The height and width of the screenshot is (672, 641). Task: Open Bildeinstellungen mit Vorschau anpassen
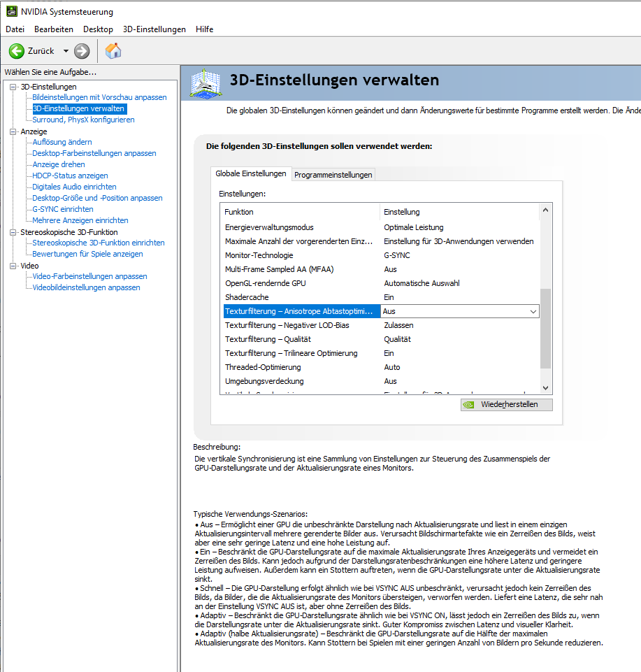pos(99,97)
